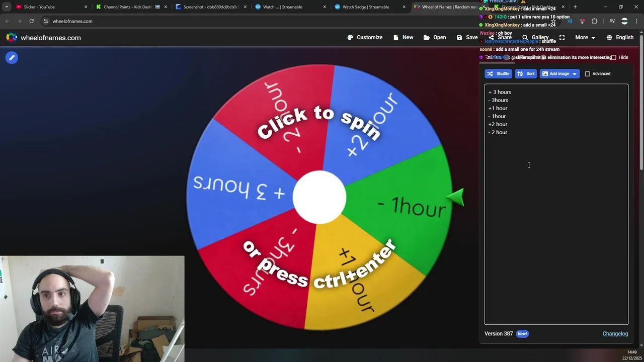644x362 pixels.
Task: Click the "- 3hours" entry line
Action: 498,100
